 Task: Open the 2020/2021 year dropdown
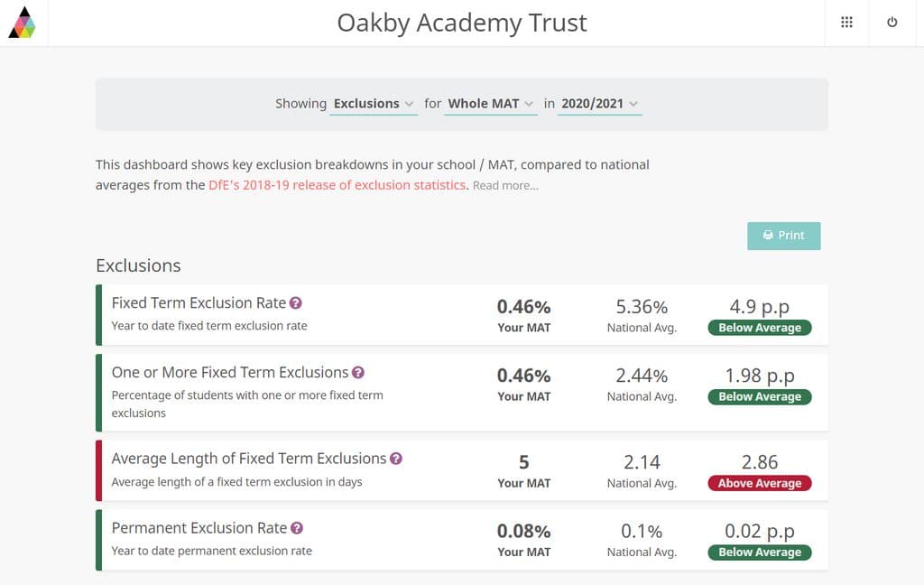point(599,104)
